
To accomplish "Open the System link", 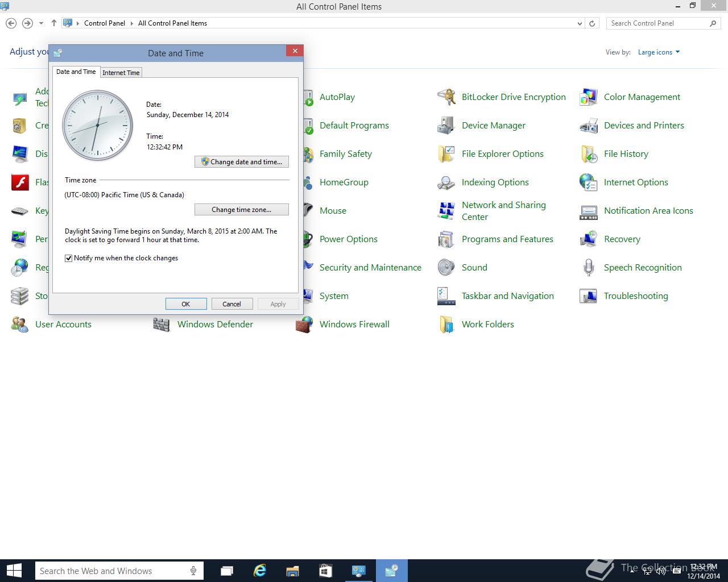I will pos(334,296).
